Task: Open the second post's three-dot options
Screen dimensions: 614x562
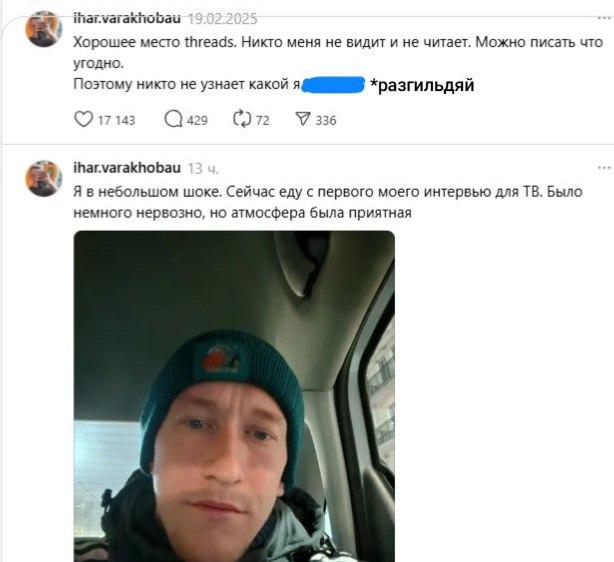Action: click(605, 168)
